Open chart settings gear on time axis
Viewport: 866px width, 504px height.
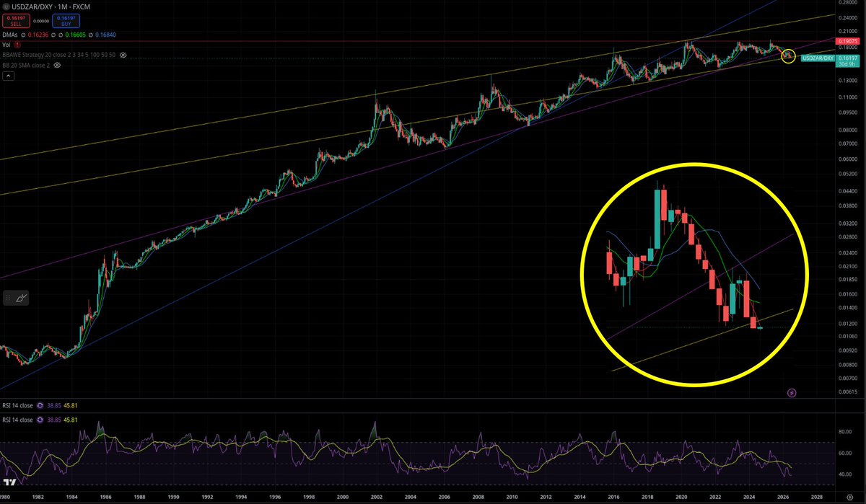click(849, 498)
